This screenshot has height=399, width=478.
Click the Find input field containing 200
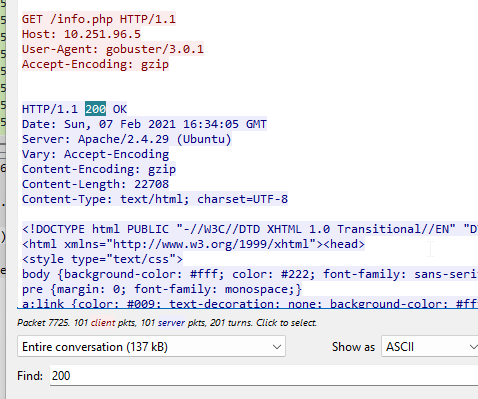264,376
